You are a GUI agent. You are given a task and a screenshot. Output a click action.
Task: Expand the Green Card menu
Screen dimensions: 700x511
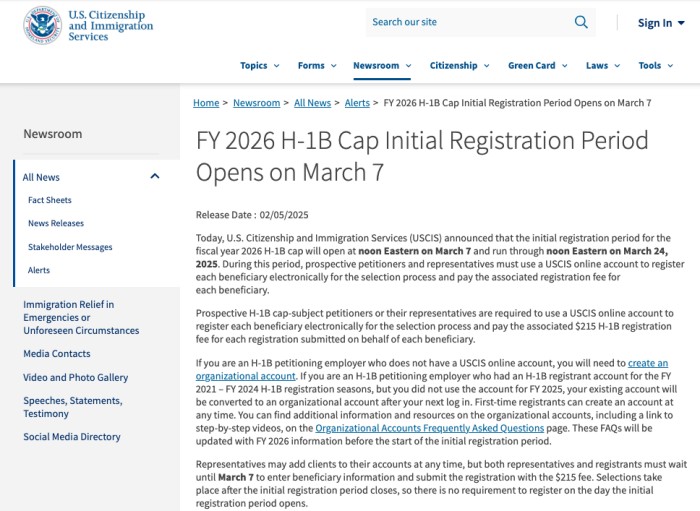(x=537, y=66)
